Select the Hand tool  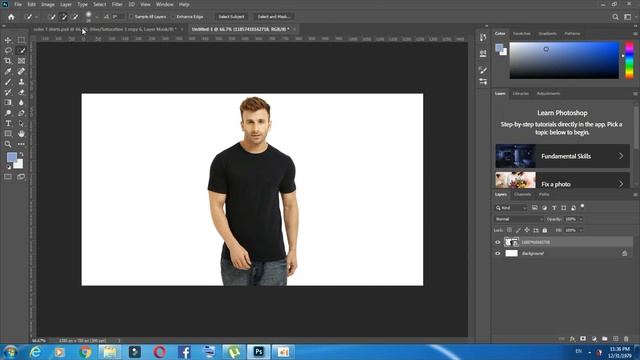pos(21,134)
